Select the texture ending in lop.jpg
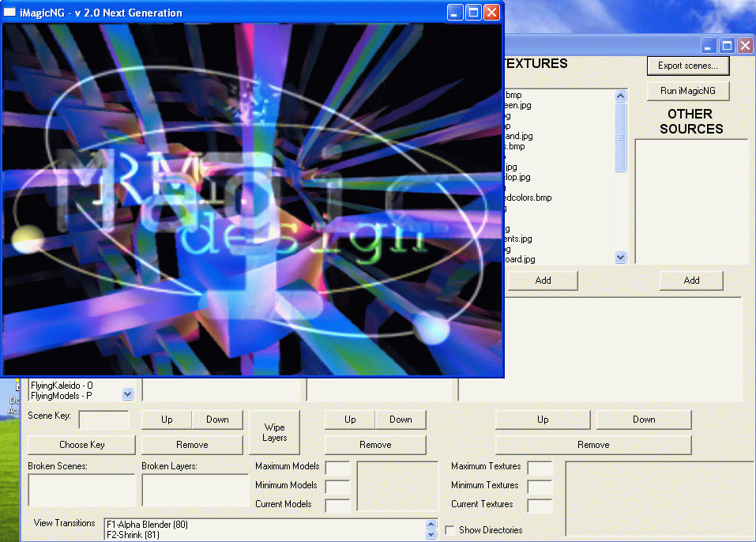This screenshot has width=756, height=542. pyautogui.click(x=517, y=178)
